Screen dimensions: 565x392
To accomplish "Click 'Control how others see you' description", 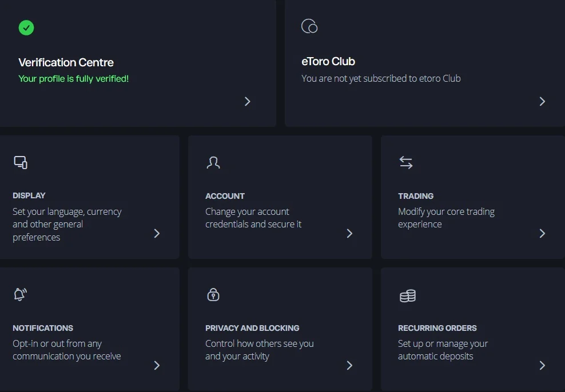I will [x=260, y=350].
